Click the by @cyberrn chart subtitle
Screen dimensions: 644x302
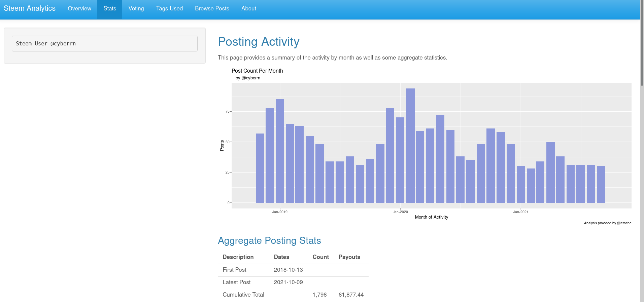(248, 78)
